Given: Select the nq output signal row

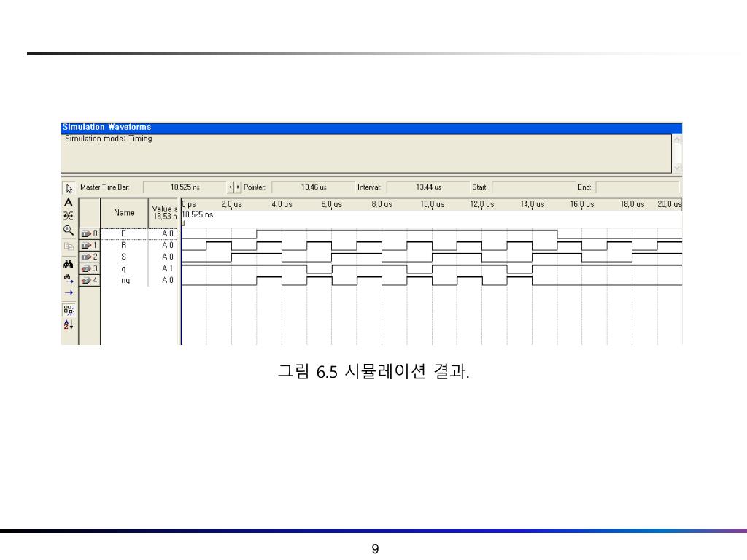Looking at the screenshot, I should pyautogui.click(x=125, y=281).
